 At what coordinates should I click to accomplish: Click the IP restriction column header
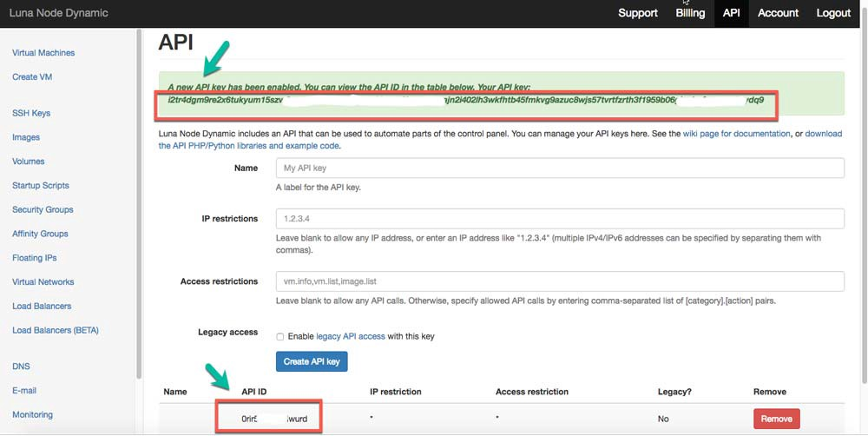click(x=395, y=392)
